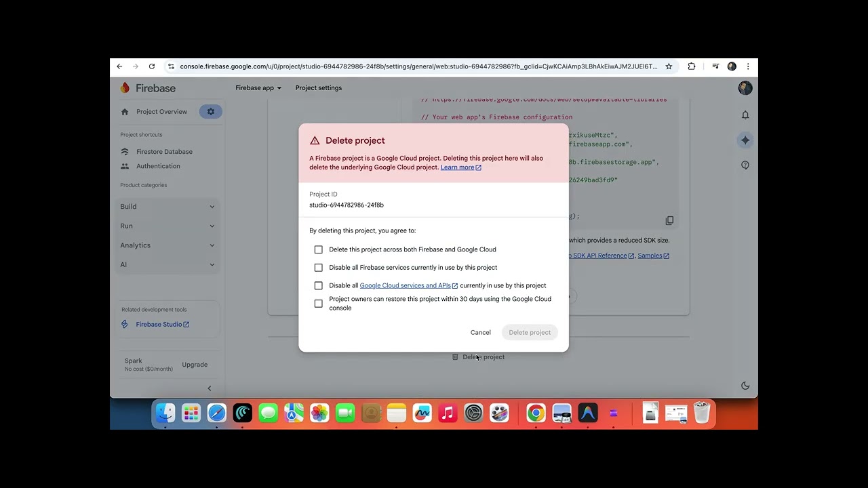Screen dimensions: 868x488
Task: Open the Chrome profile avatar in toolbar
Action: (732, 66)
